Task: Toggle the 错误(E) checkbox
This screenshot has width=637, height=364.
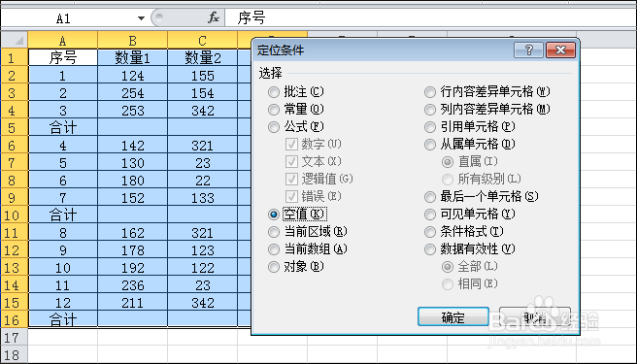Action: [314, 197]
